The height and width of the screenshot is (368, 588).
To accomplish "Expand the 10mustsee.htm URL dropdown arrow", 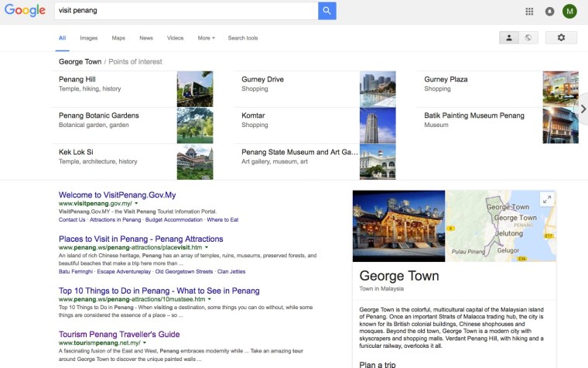I will pyautogui.click(x=210, y=299).
